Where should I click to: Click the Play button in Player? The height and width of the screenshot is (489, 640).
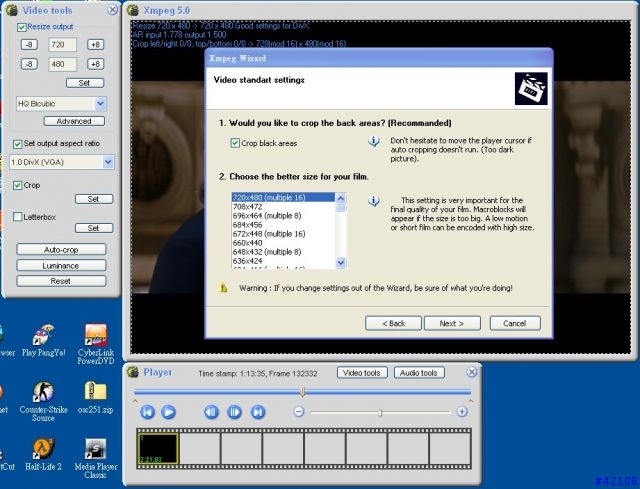[168, 412]
